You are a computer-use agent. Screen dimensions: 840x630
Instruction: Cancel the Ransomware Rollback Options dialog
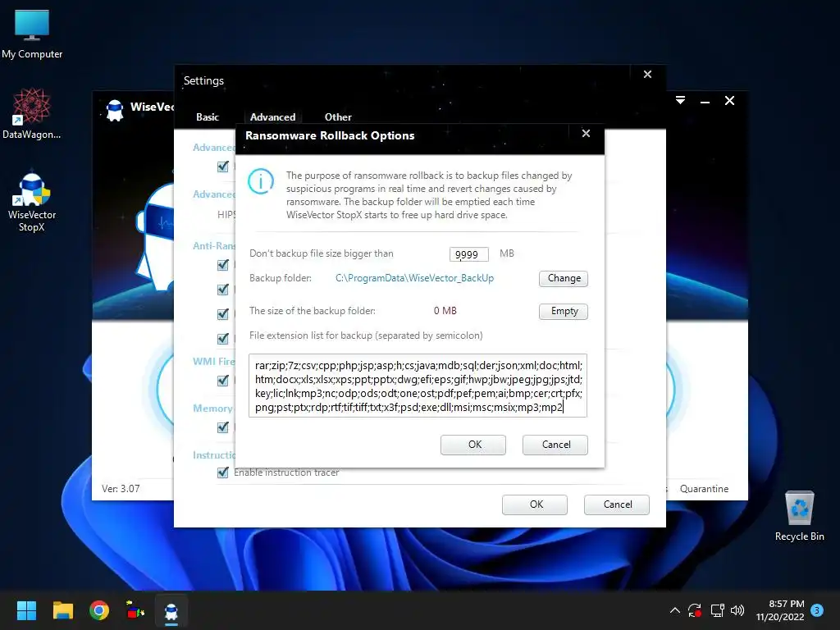(x=555, y=445)
